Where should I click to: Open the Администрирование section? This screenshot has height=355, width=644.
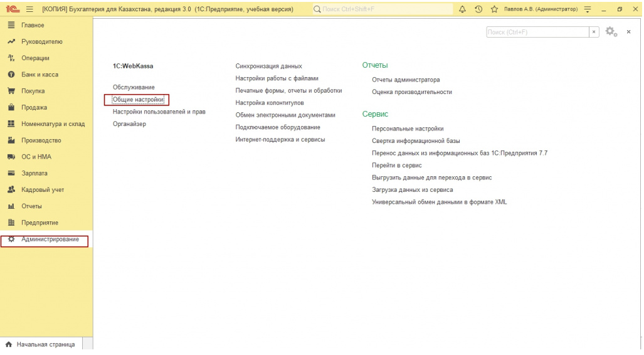50,240
